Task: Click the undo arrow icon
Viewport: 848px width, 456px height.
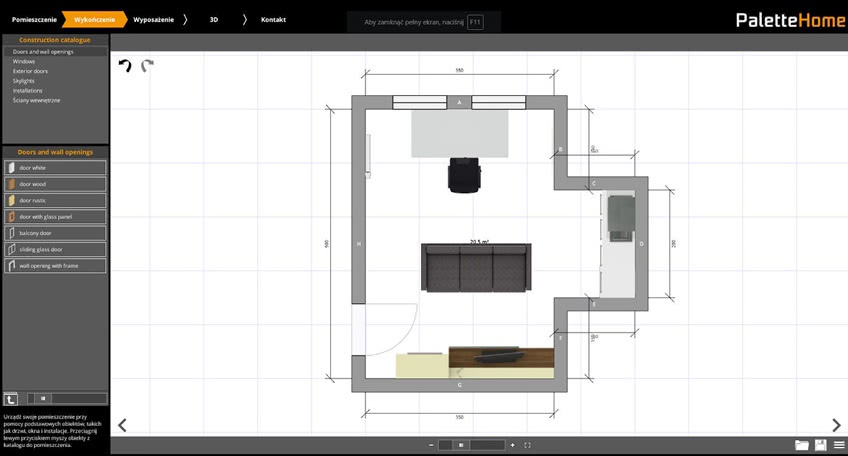Action: pyautogui.click(x=125, y=66)
